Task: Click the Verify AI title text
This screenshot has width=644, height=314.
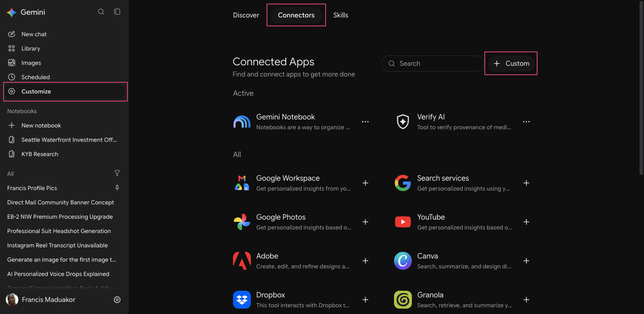Action: [x=431, y=117]
